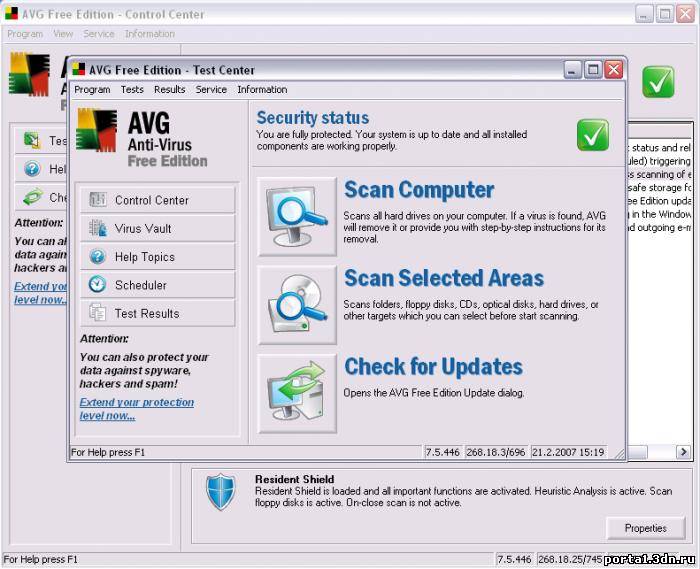Click the Scheduler label

pyautogui.click(x=141, y=285)
